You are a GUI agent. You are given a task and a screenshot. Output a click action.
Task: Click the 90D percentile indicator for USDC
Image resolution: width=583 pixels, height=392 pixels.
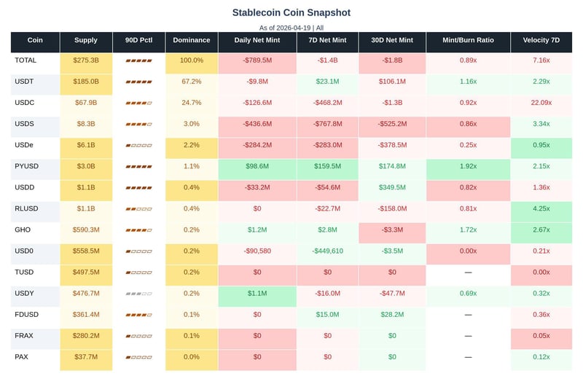point(138,103)
